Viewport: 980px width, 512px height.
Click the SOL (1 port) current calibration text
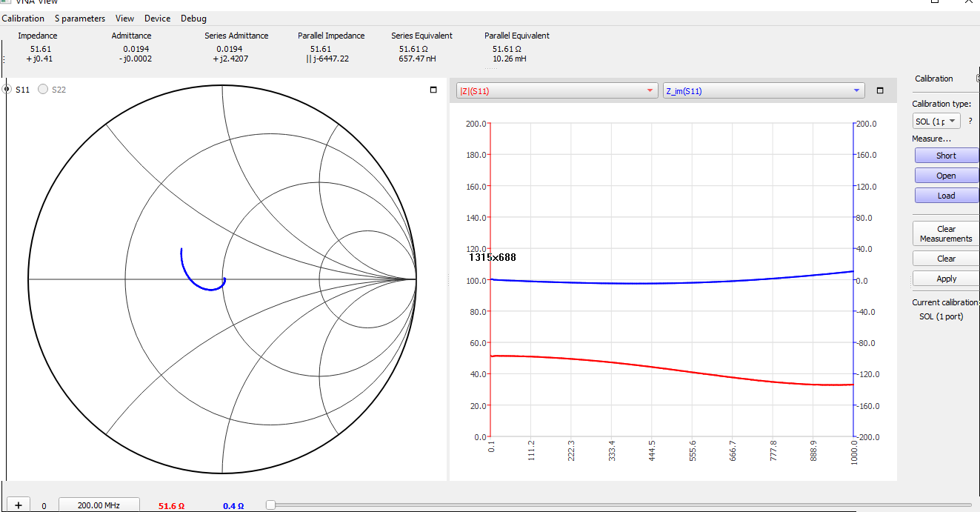(x=941, y=316)
